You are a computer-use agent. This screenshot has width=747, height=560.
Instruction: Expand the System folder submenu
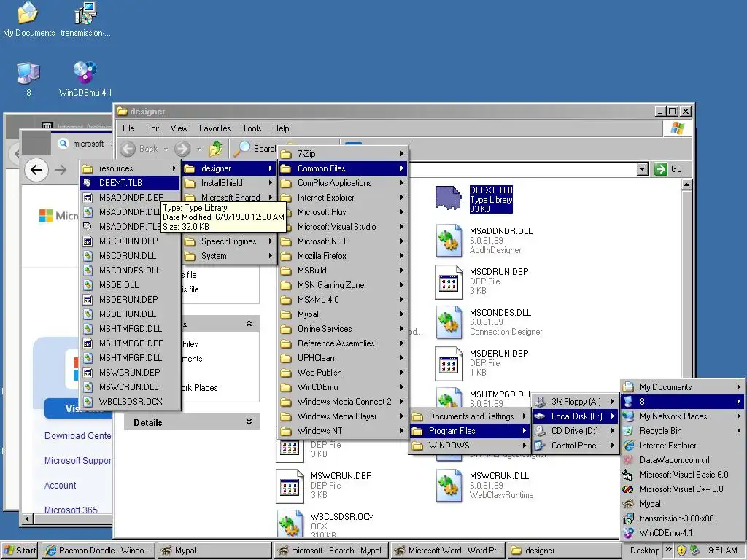point(229,256)
